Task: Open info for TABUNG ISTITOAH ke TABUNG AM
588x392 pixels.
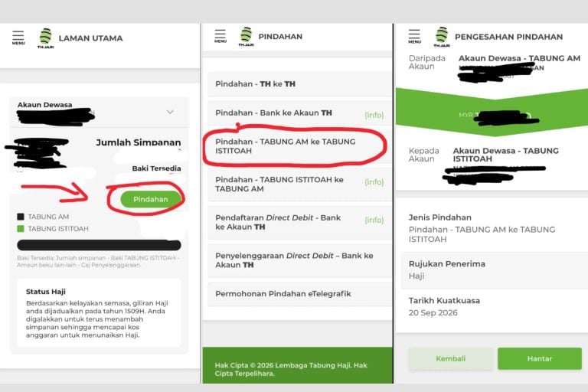Action: [374, 182]
